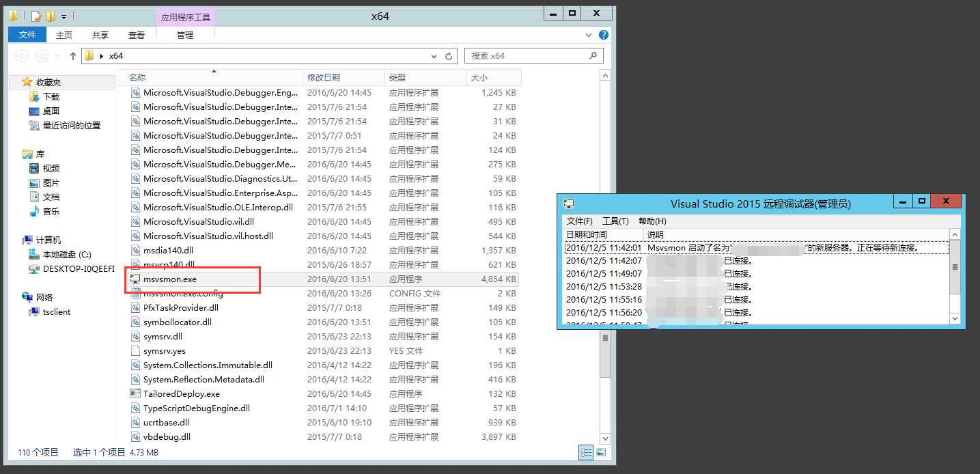Screen dimensions: 980x474
Task: Click the breadcrumb arrow before x64
Action: pos(101,56)
